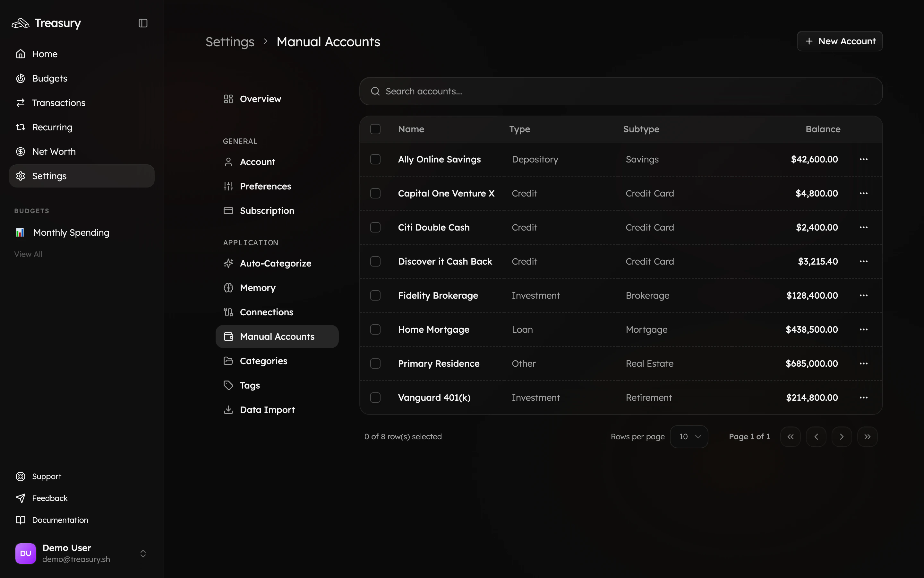924x578 pixels.
Task: Jump to the last page
Action: point(867,437)
